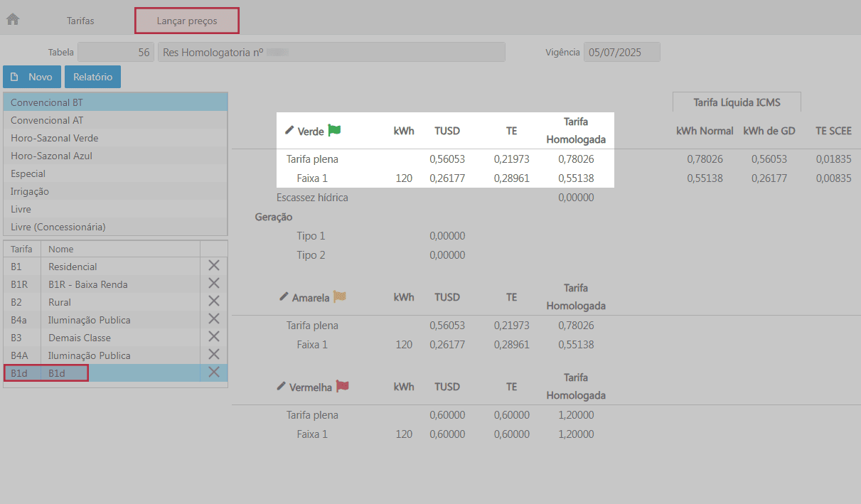Screen dimensions: 861x504
Task: Select Livre (Concessionária) category
Action: [58, 227]
